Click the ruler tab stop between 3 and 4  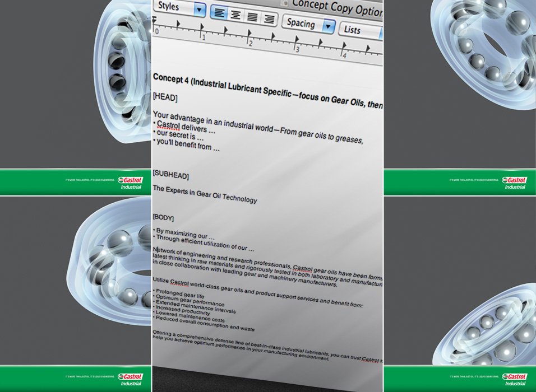coord(320,43)
